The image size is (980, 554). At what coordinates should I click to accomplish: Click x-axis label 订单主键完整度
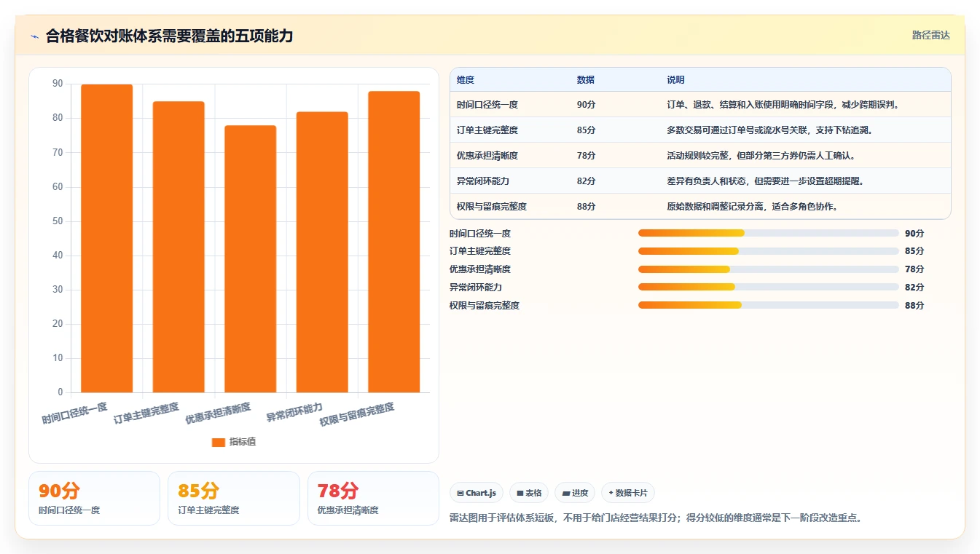[146, 413]
